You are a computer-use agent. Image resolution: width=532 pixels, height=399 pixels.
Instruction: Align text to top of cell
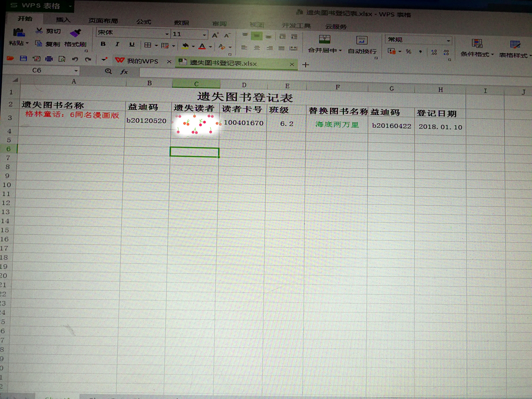[x=245, y=35]
